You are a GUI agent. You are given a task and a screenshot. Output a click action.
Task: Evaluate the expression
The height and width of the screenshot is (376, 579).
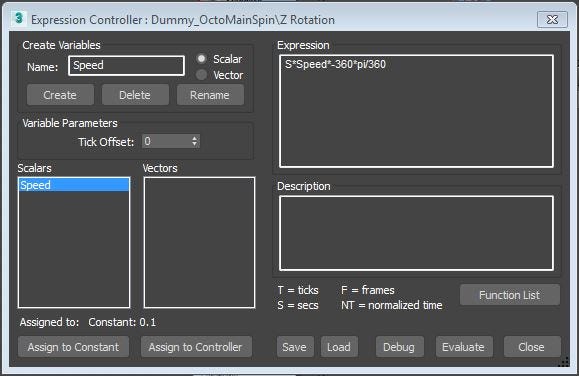pos(464,347)
